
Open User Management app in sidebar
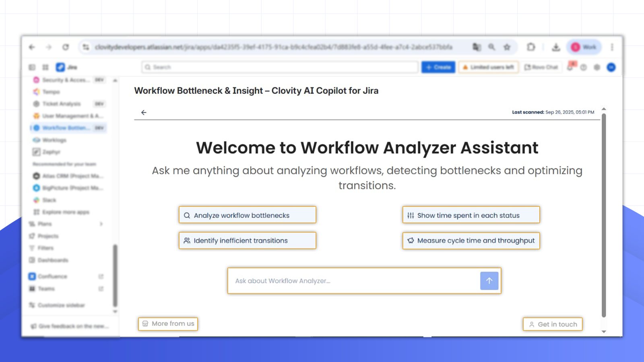(x=69, y=116)
